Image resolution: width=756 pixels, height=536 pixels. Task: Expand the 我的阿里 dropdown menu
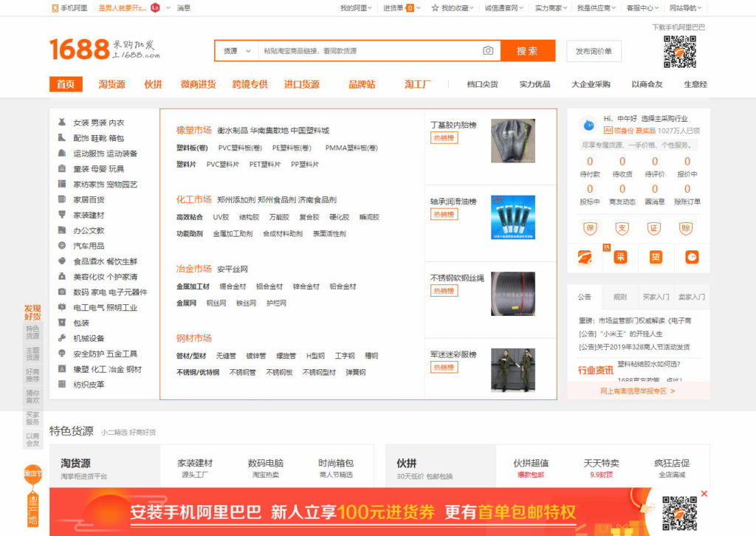pos(357,8)
